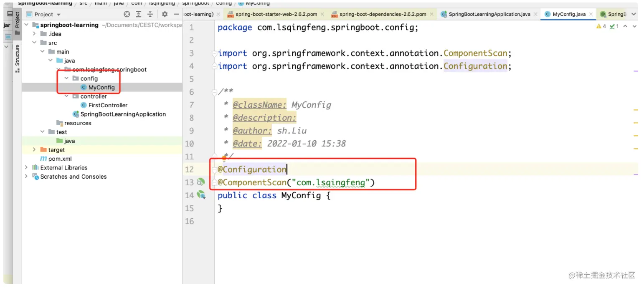The height and width of the screenshot is (288, 644).
Task: Click the lightbulb intention icon near line 11
Action: [x=224, y=159]
